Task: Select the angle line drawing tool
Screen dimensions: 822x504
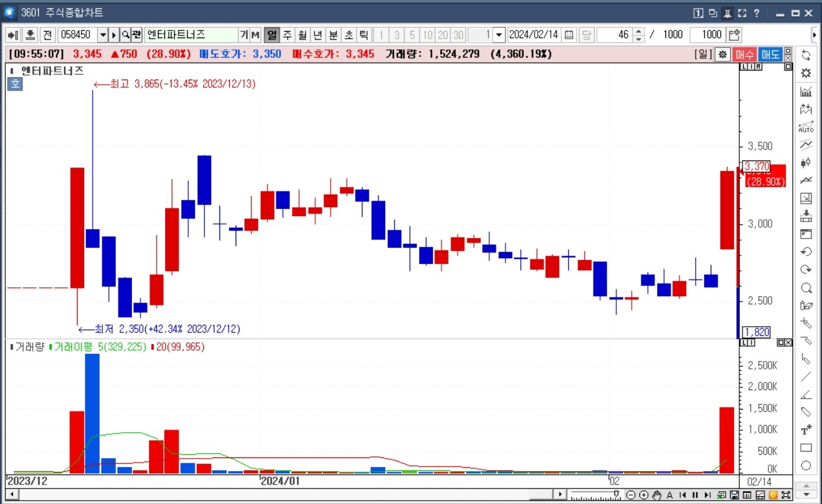Action: tap(806, 395)
